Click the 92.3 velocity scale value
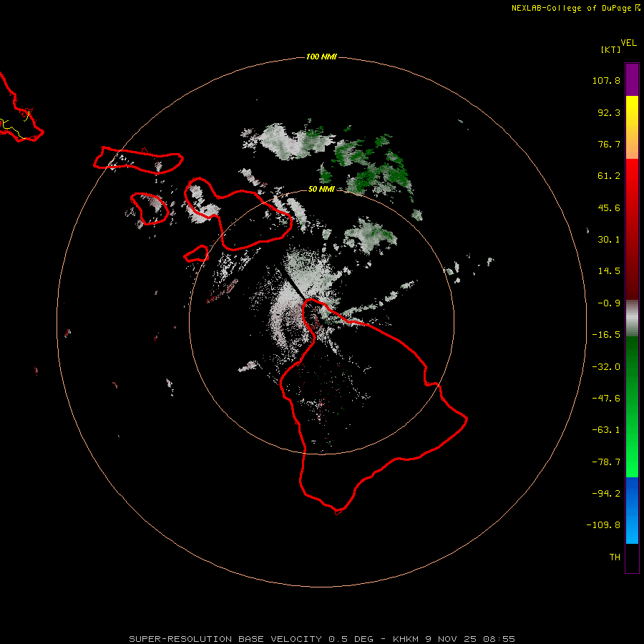The image size is (644, 644). tap(609, 112)
